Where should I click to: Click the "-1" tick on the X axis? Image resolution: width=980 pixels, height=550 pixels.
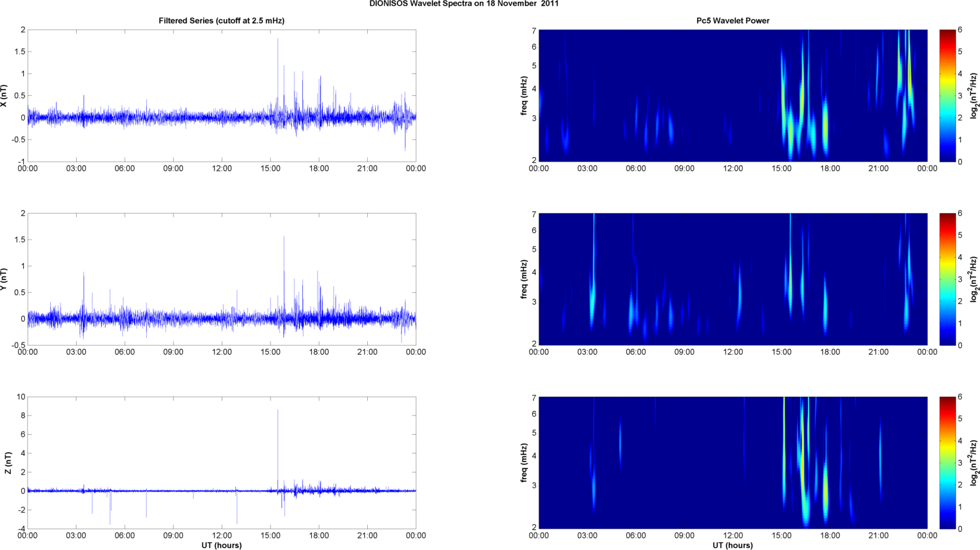tap(21, 162)
